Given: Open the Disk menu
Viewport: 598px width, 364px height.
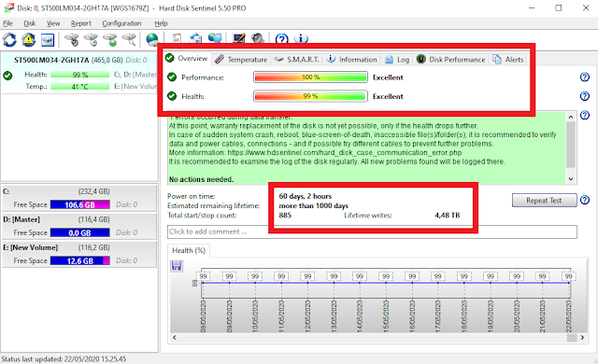Looking at the screenshot, I should [x=29, y=23].
